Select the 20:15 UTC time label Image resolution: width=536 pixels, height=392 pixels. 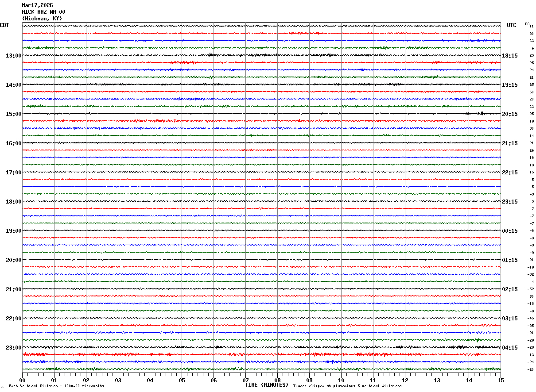pos(510,114)
